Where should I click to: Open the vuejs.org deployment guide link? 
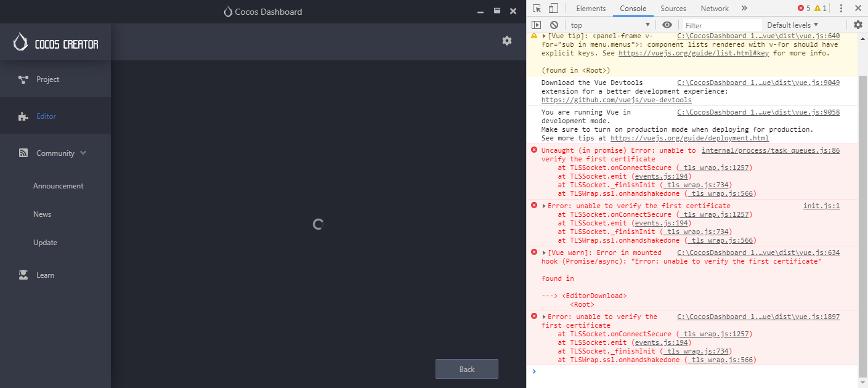pyautogui.click(x=689, y=138)
